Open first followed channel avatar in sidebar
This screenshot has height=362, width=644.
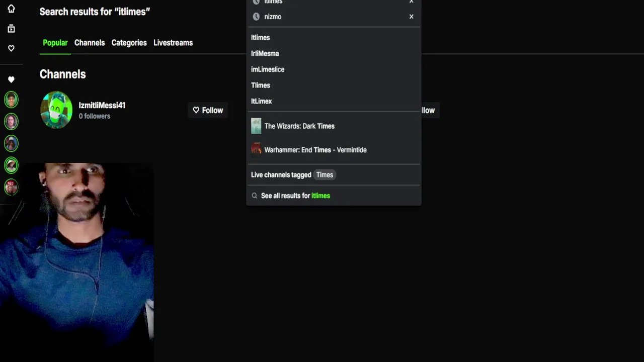point(11,100)
